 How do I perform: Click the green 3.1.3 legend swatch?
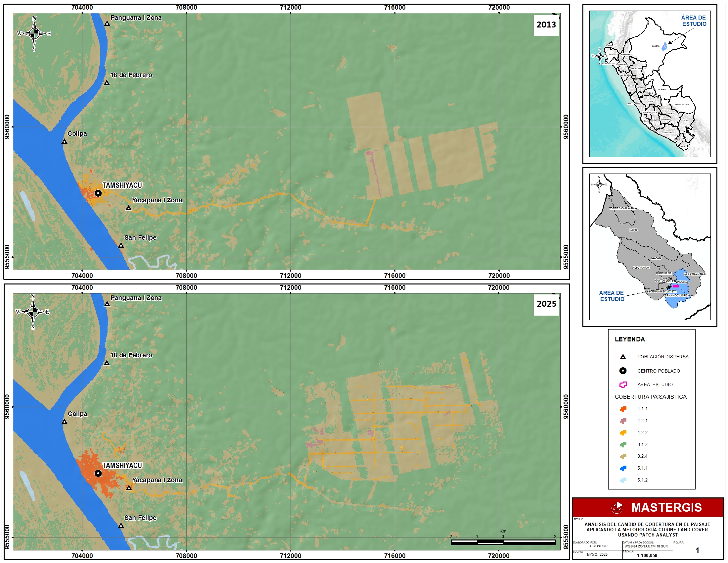pyautogui.click(x=623, y=444)
